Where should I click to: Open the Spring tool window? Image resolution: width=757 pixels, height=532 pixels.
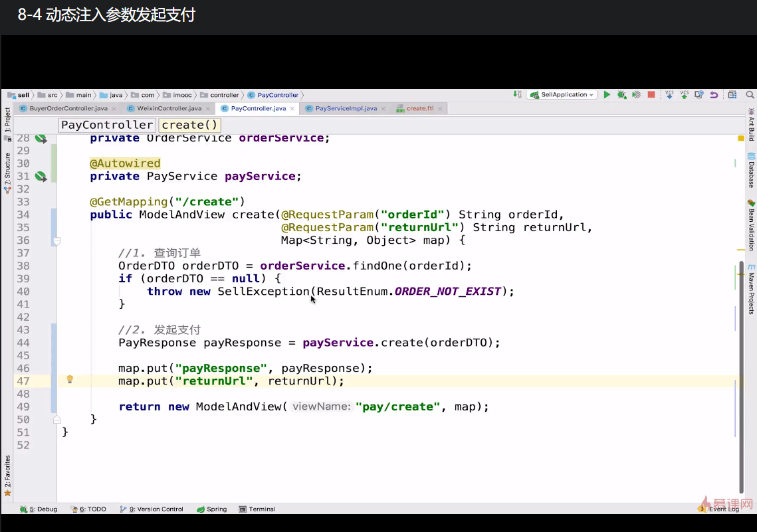click(x=212, y=509)
